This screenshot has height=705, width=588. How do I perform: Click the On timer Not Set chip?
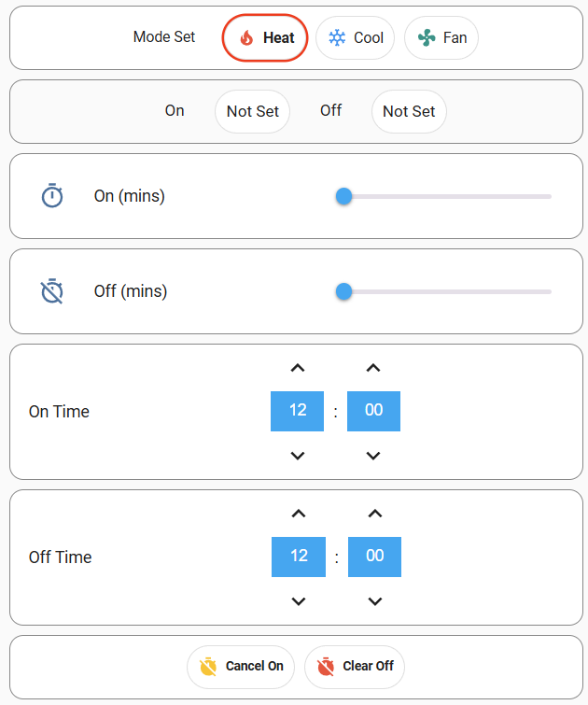pos(252,111)
